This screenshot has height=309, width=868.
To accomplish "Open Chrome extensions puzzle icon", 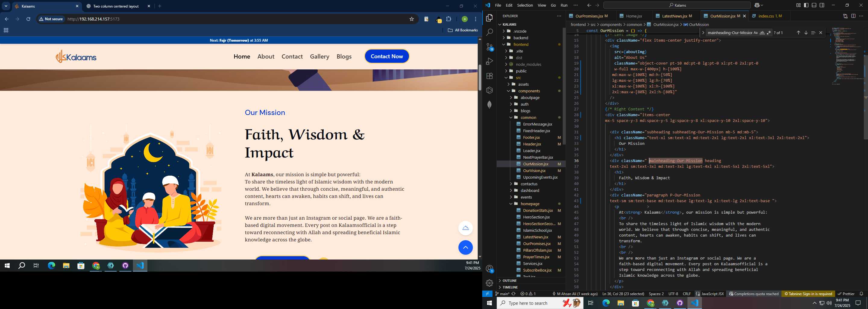I will tap(448, 19).
